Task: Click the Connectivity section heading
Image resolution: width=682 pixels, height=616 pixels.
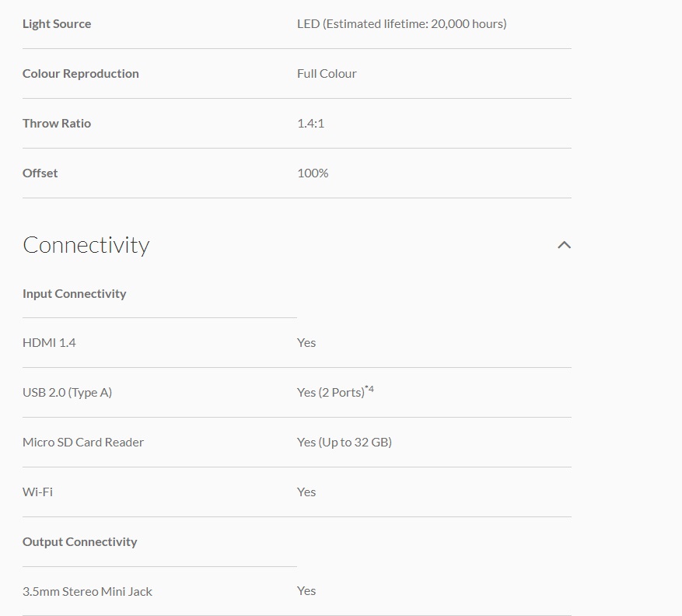Action: click(86, 245)
